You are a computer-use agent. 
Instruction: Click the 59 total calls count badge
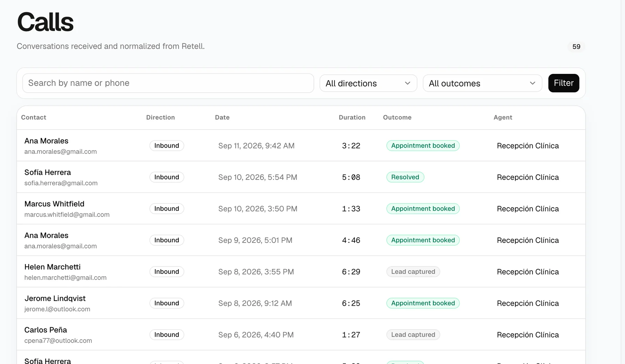tap(576, 46)
